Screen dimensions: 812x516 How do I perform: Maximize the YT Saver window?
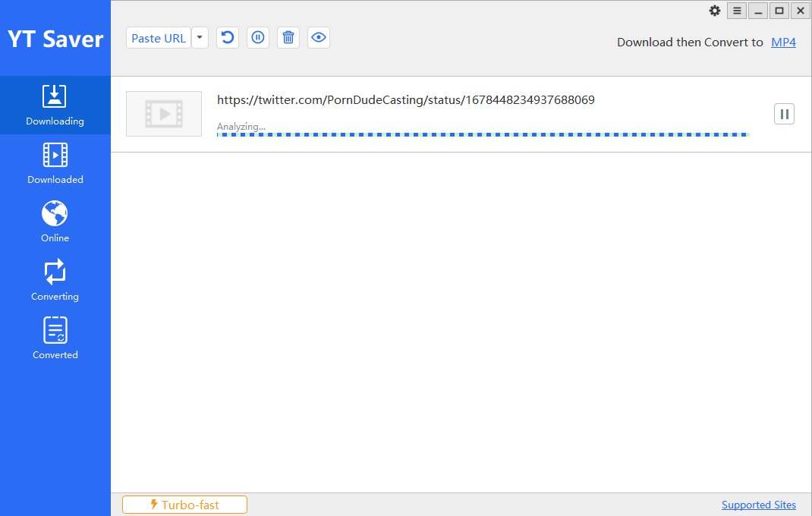point(779,11)
